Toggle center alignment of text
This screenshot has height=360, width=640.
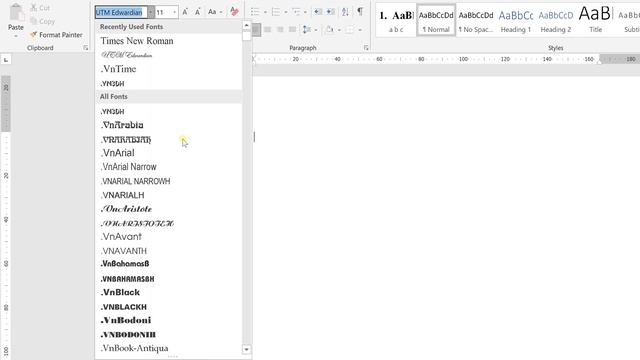click(267, 29)
